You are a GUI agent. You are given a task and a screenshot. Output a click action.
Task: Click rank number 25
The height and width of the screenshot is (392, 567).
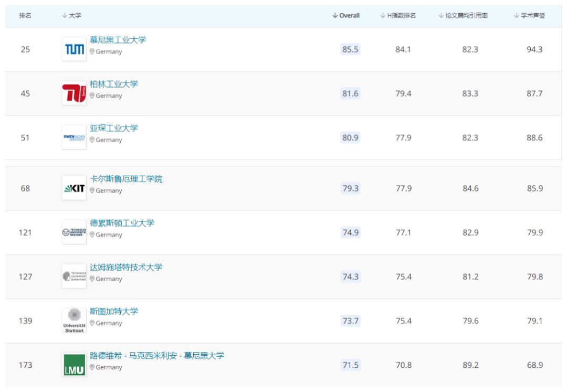(25, 49)
